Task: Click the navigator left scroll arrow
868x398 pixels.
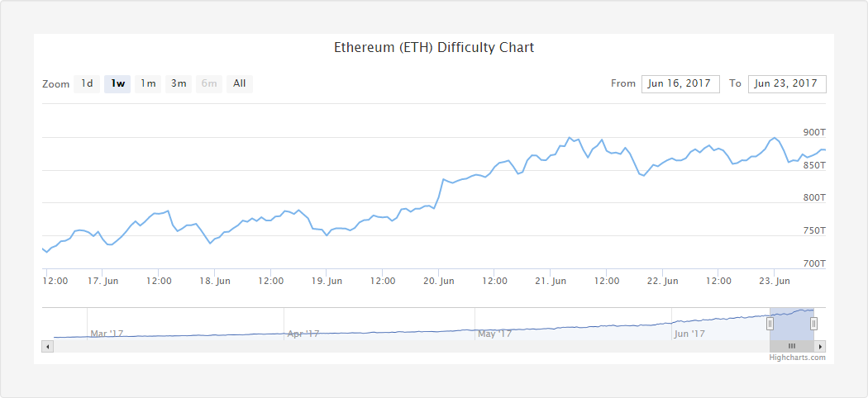Action: click(x=48, y=347)
